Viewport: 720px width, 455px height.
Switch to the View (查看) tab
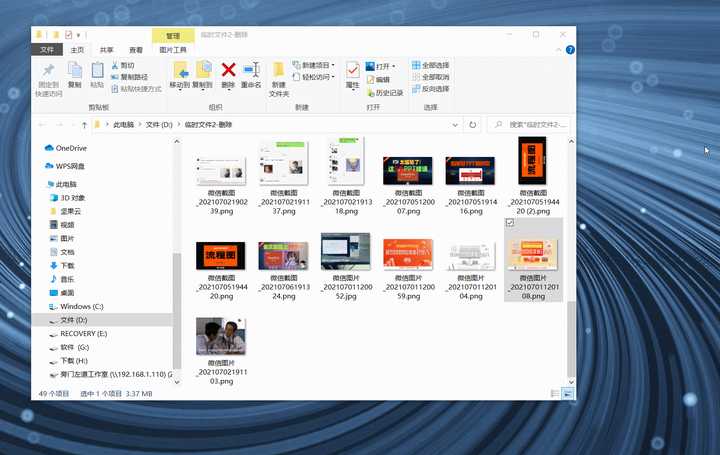pyautogui.click(x=136, y=50)
